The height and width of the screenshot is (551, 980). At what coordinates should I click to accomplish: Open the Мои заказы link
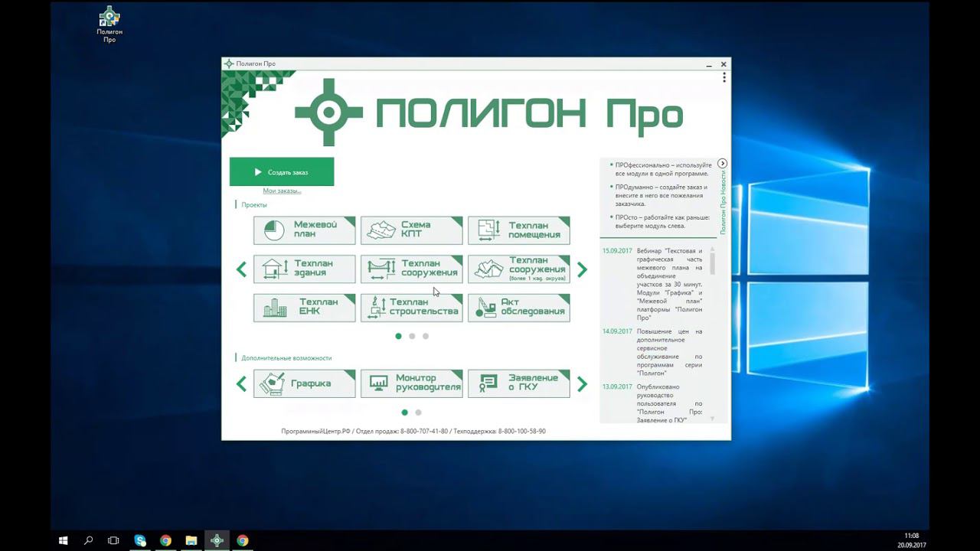282,191
